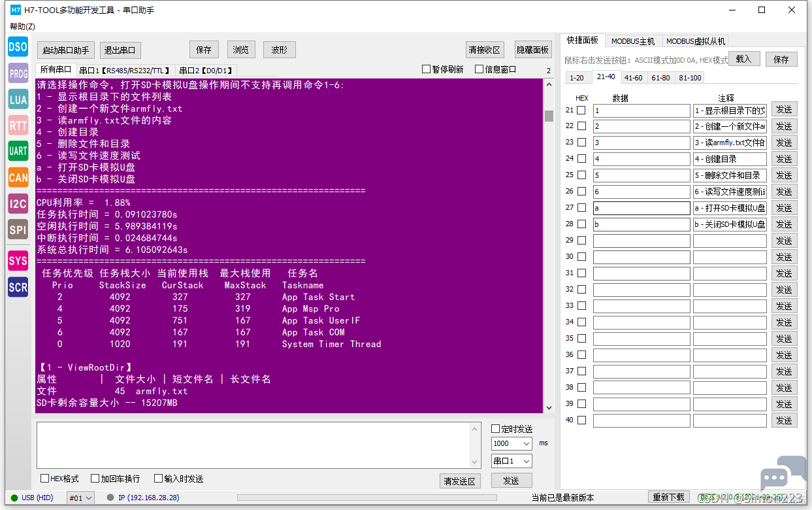Screen dimensions: 812x510
Task: Select the 81-100 range tab
Action: (690, 77)
